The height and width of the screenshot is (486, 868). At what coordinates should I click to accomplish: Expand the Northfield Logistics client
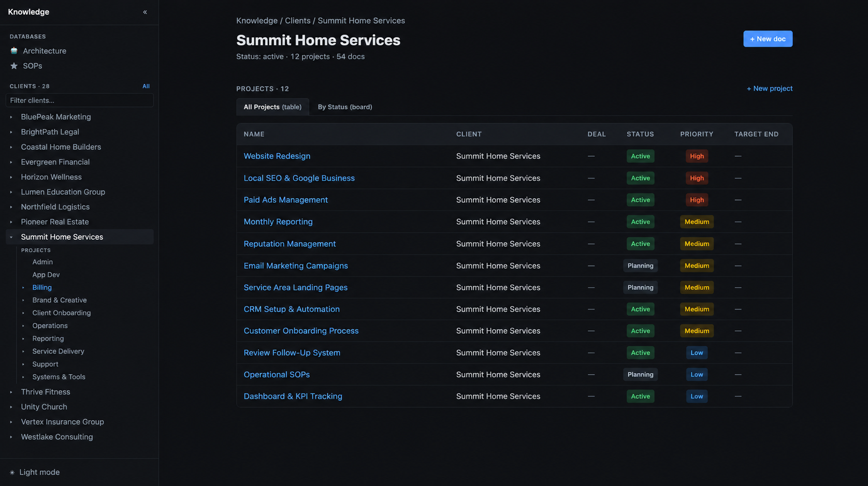click(x=11, y=207)
